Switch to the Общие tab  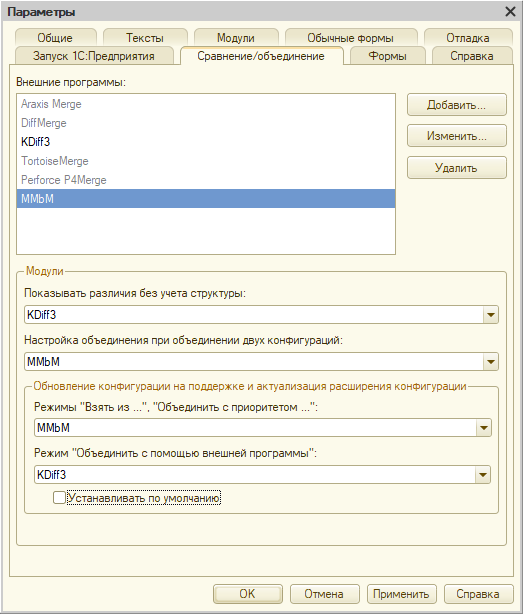click(x=55, y=38)
